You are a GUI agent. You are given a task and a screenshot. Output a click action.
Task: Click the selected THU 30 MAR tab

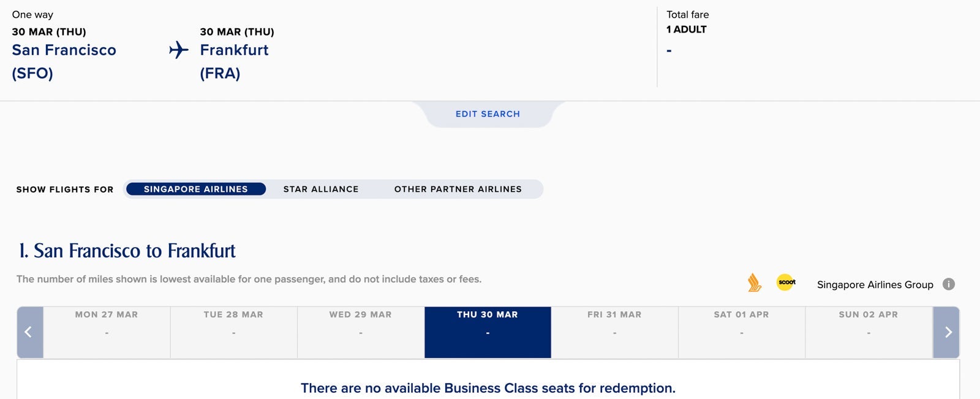click(x=488, y=332)
